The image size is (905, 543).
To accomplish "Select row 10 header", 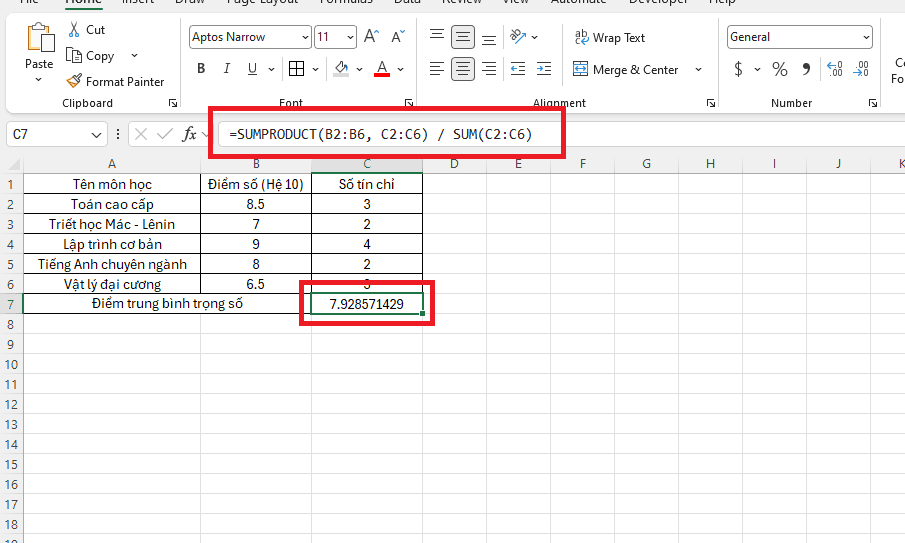I will click(12, 365).
